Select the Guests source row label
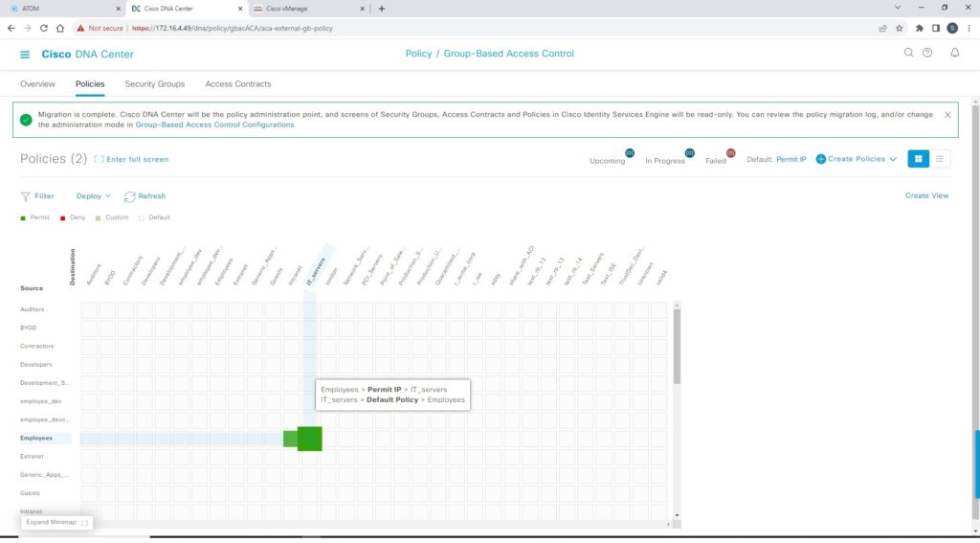This screenshot has height=543, width=980. point(30,493)
